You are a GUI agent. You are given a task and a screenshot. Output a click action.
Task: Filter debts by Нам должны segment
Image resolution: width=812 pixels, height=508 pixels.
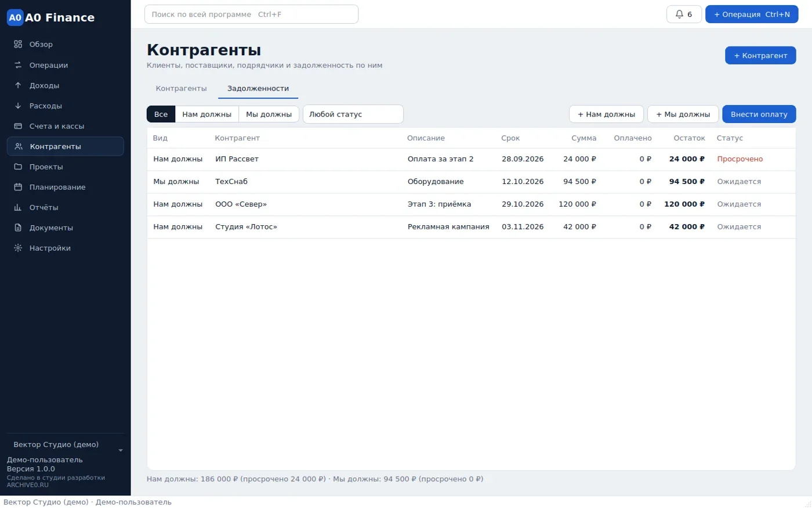[x=206, y=114]
